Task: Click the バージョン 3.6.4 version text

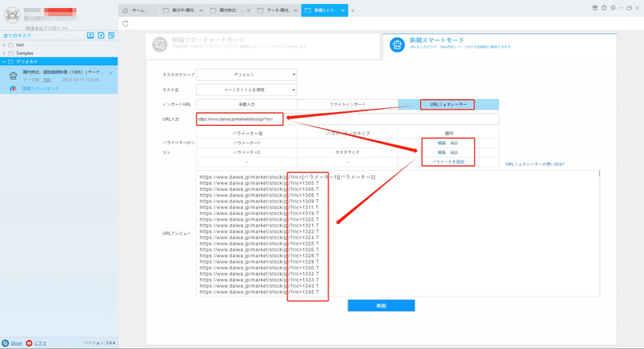Action: coord(99,343)
